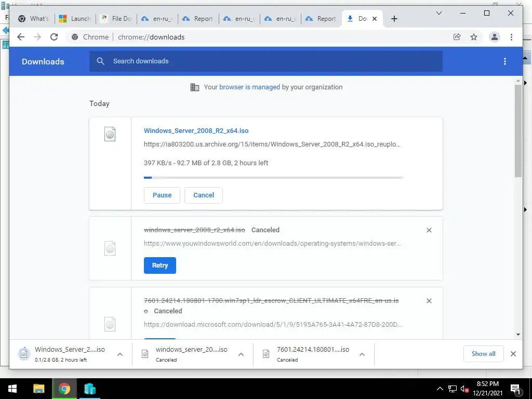The height and width of the screenshot is (399, 532).
Task: Open File Explorer from taskbar
Action: pos(38,389)
